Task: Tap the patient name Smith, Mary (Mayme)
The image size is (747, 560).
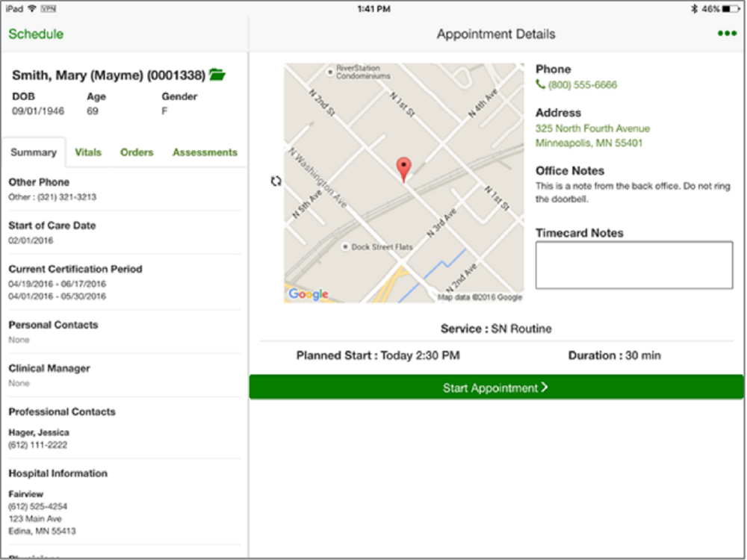Action: 108,75
